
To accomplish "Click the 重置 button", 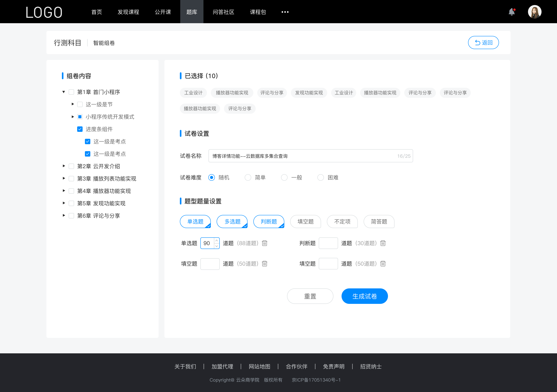I will (x=309, y=296).
